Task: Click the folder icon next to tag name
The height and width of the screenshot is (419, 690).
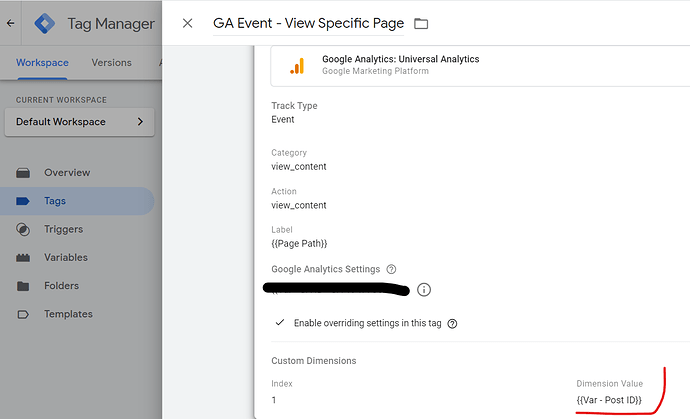Action: tap(420, 23)
